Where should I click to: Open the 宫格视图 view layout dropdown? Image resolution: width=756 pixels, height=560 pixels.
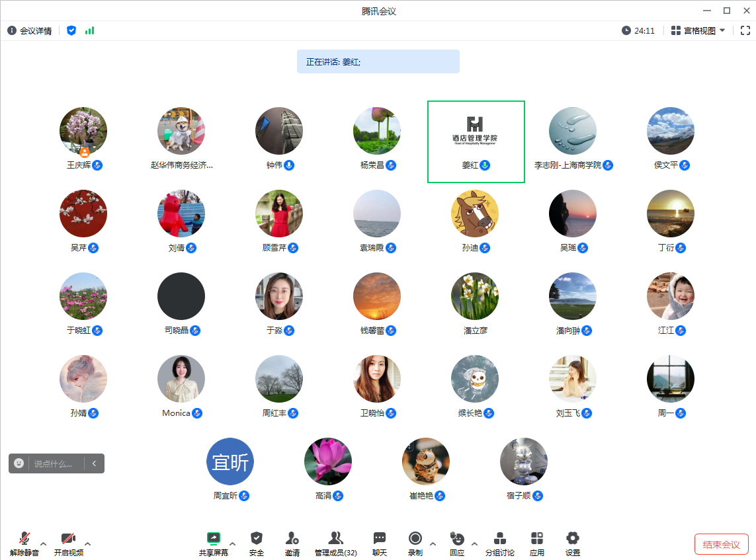pyautogui.click(x=698, y=30)
